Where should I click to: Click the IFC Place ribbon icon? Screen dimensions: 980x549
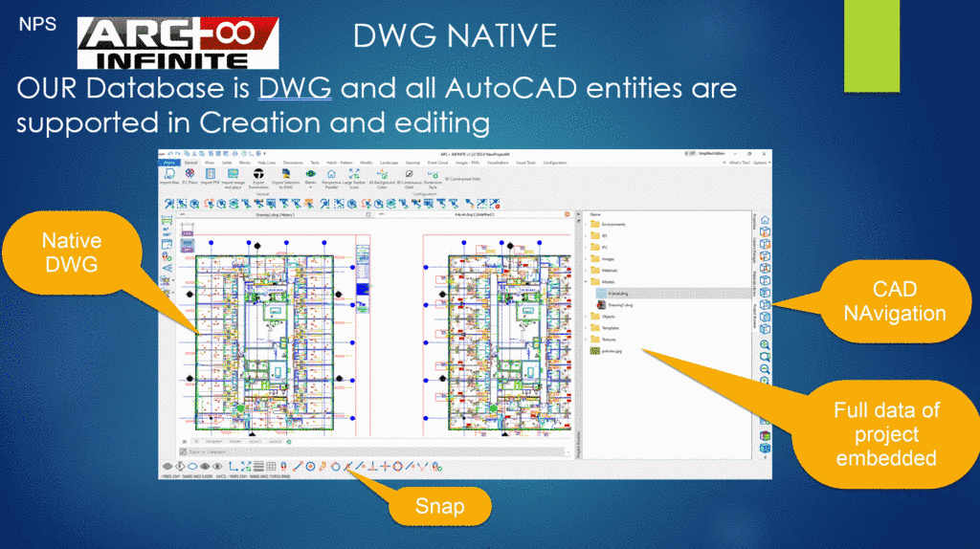189,175
